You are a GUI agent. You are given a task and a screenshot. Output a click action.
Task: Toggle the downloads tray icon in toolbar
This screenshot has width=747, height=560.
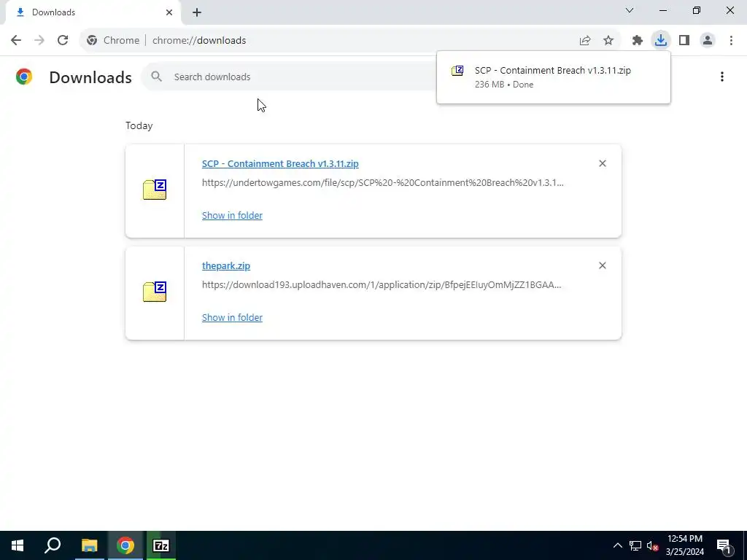click(x=661, y=40)
